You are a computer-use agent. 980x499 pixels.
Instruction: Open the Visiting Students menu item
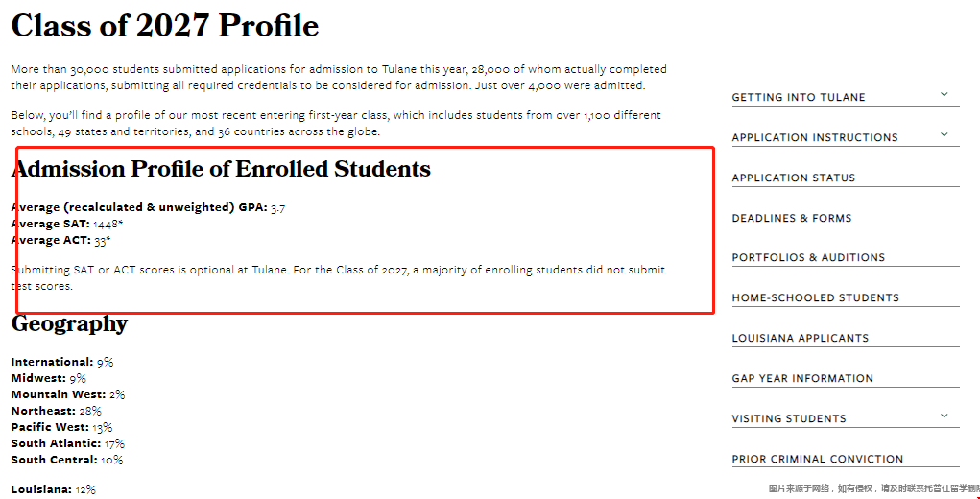[x=789, y=419]
